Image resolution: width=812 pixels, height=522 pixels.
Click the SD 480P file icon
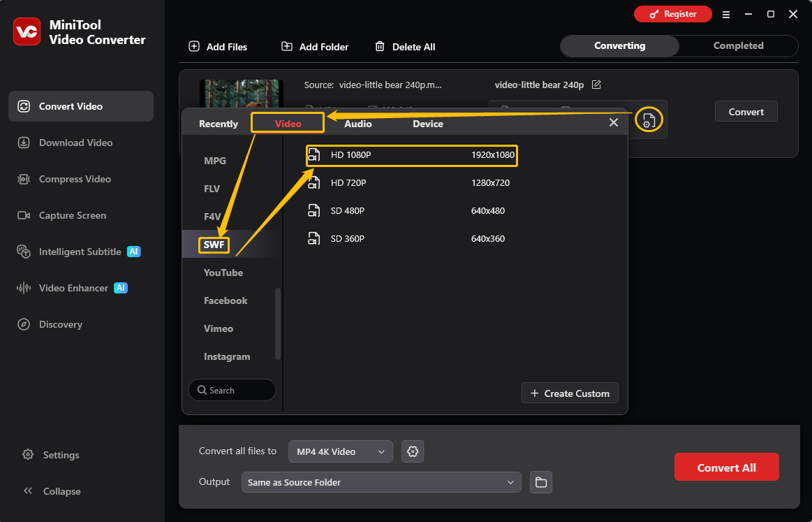[x=313, y=210]
